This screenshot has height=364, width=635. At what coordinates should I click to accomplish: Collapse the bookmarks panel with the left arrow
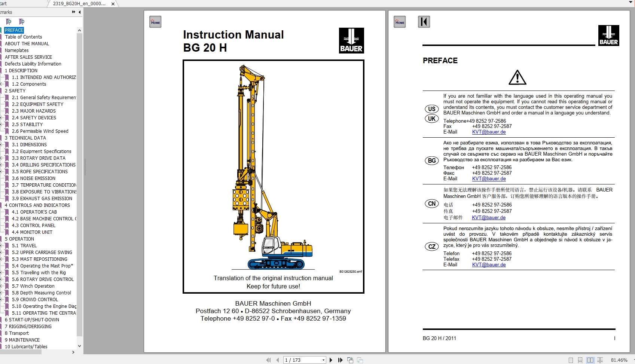80,12
